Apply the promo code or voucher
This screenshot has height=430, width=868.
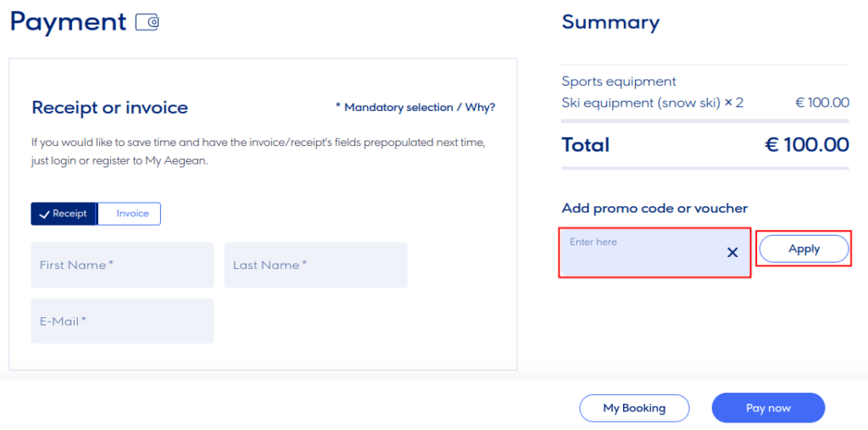pos(803,249)
